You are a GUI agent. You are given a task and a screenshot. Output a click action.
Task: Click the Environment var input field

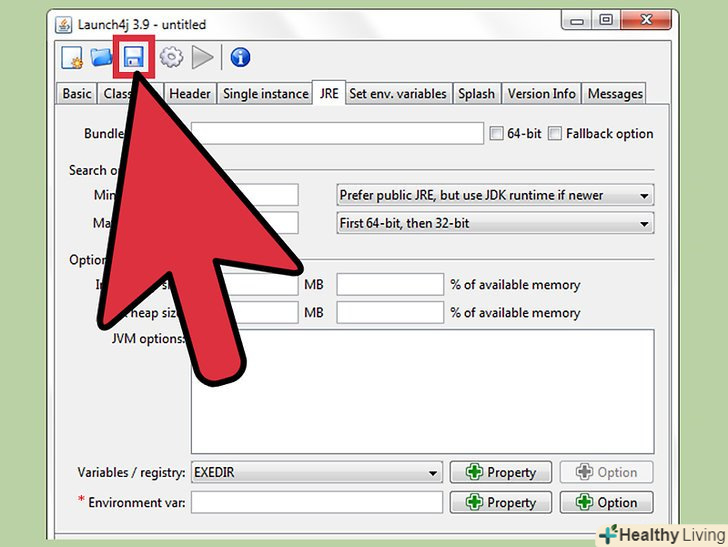317,502
